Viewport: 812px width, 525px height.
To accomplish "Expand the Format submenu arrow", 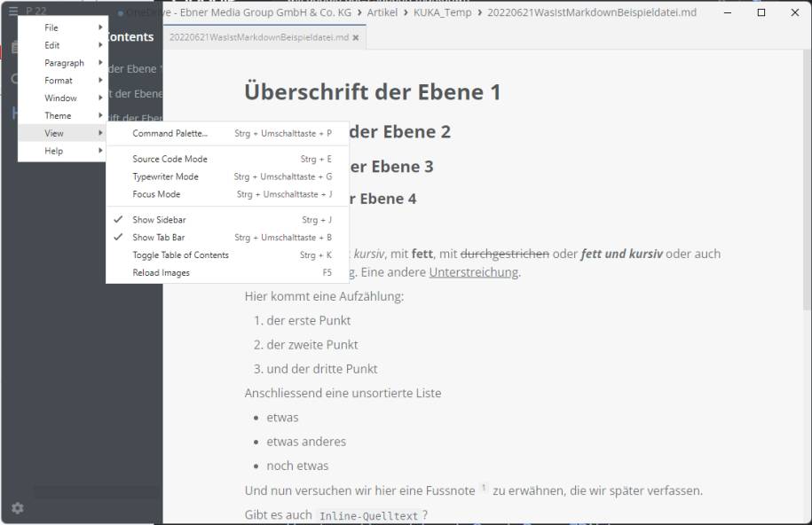I will 99,80.
